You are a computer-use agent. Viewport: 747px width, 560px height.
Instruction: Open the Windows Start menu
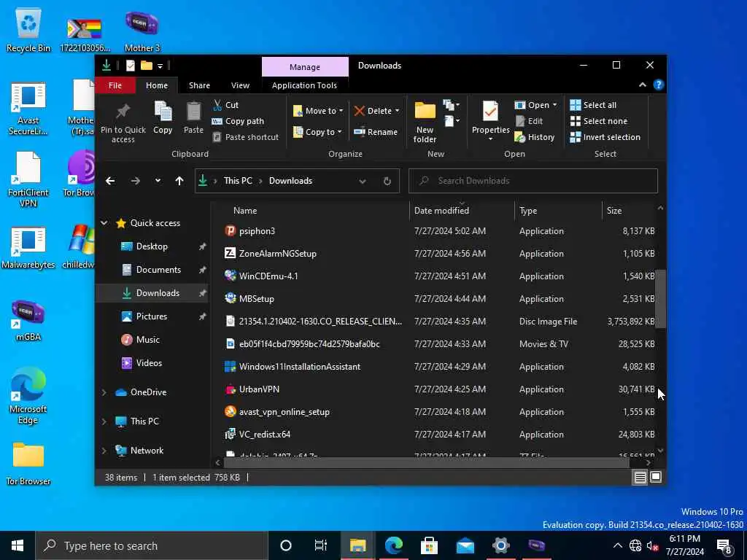coord(18,545)
